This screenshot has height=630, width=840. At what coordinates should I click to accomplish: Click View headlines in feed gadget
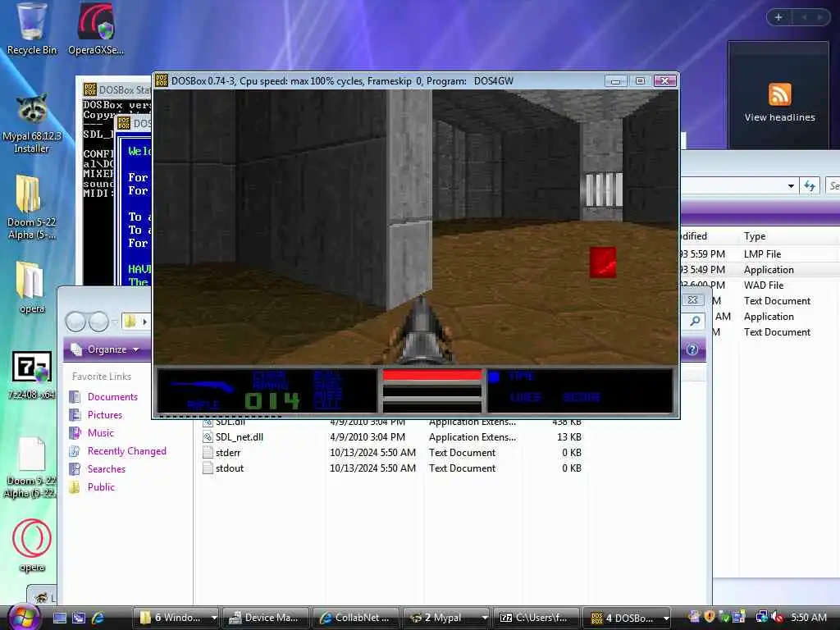tap(779, 117)
